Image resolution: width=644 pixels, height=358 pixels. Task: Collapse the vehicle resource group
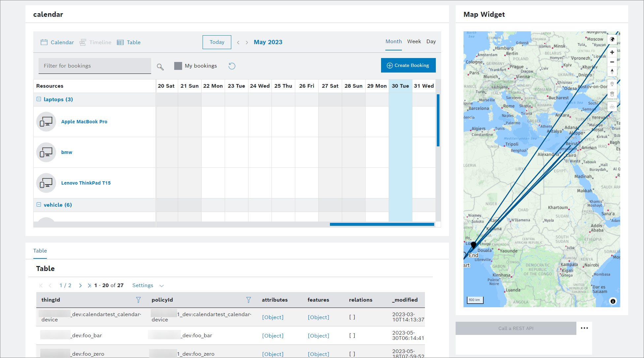coord(39,205)
